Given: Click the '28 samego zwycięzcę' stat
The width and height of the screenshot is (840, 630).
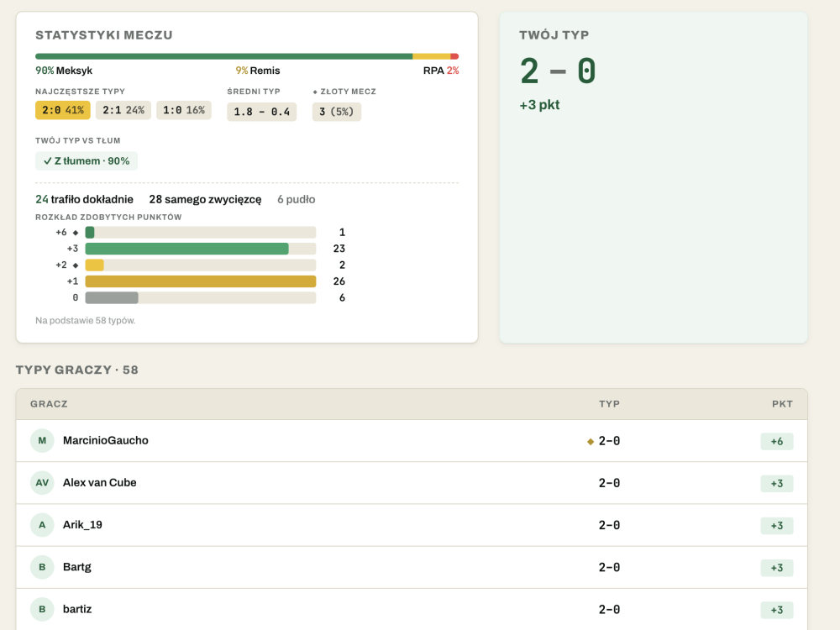Looking at the screenshot, I should tap(205, 199).
